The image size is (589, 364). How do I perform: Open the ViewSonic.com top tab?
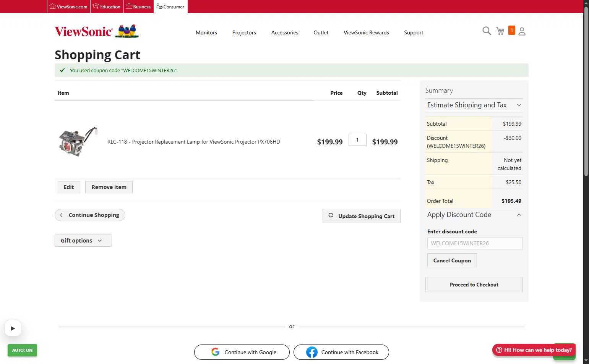[x=69, y=6]
